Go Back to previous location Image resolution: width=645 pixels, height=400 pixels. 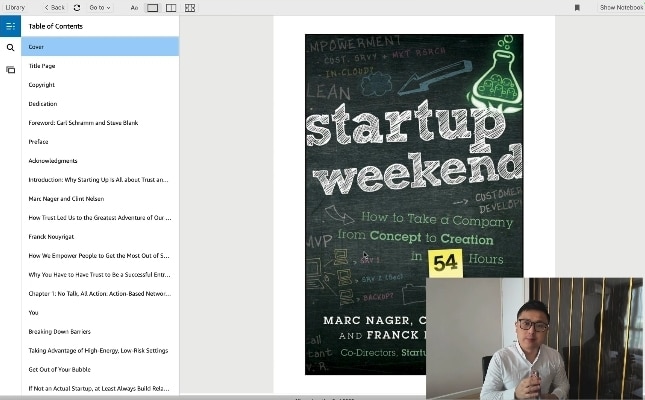[54, 7]
